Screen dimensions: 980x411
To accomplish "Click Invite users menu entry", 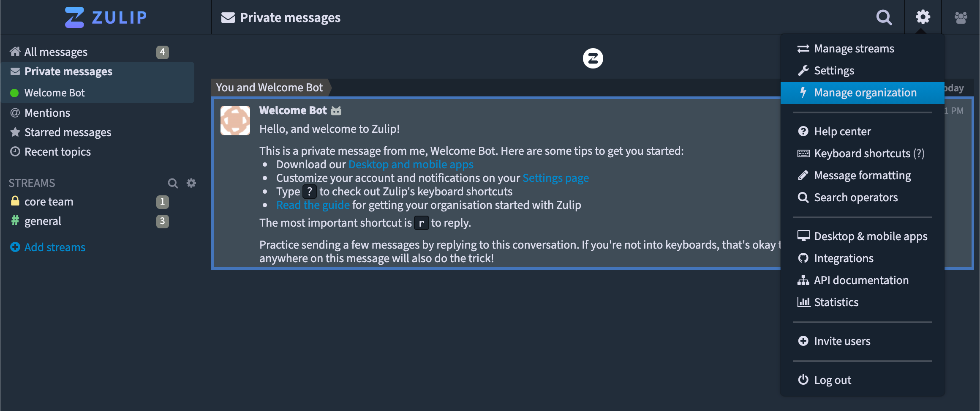I will pyautogui.click(x=842, y=341).
